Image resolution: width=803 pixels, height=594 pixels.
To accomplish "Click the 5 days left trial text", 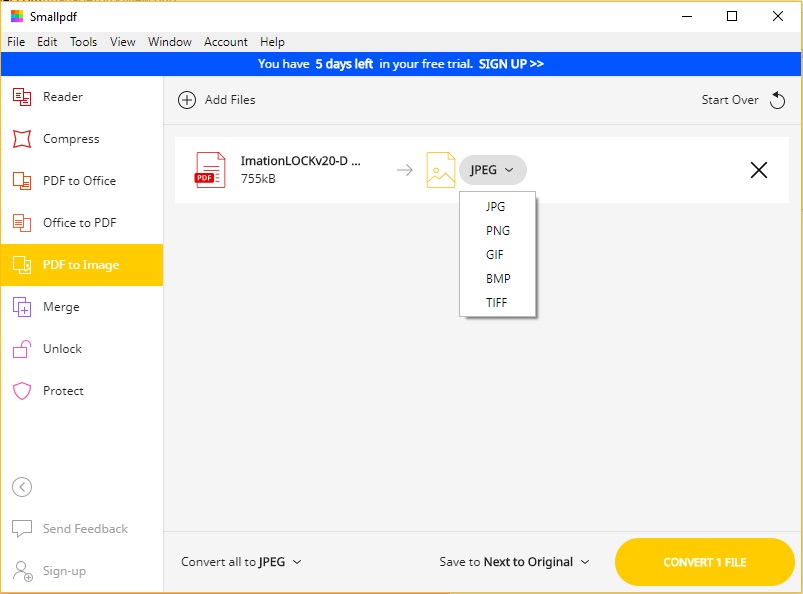I will click(344, 64).
